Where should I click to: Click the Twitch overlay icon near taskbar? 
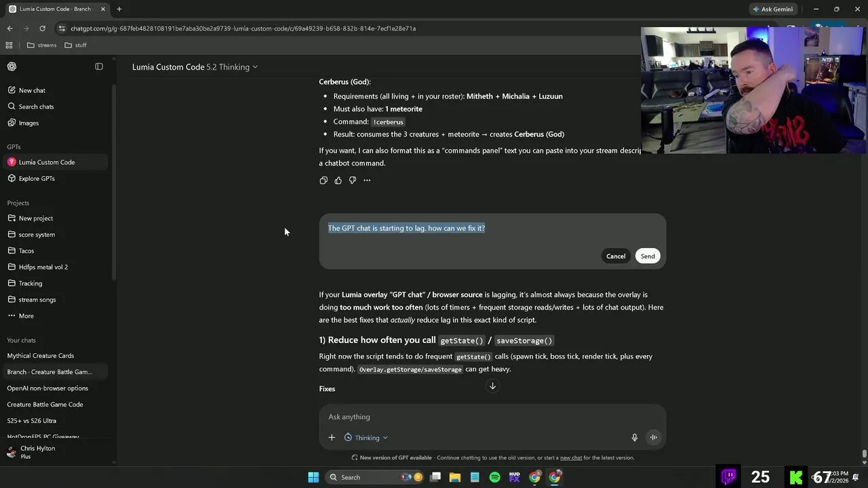pyautogui.click(x=729, y=477)
